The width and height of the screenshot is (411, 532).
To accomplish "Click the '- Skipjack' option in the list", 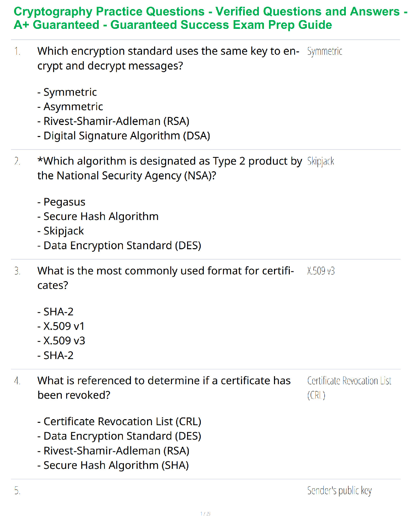I will [61, 231].
